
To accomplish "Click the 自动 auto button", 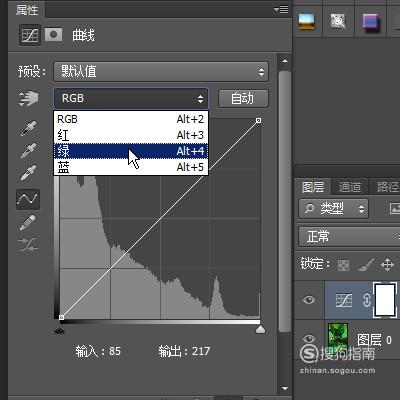I will tap(243, 99).
